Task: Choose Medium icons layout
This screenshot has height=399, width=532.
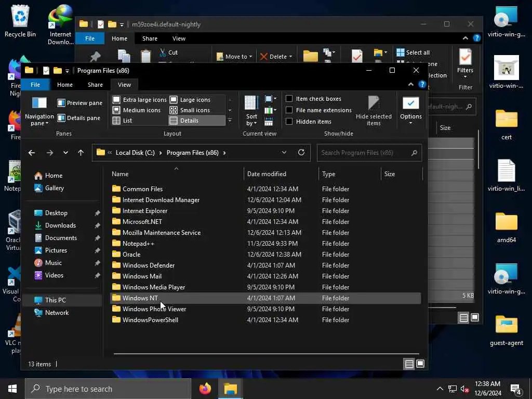Action: 137,110
